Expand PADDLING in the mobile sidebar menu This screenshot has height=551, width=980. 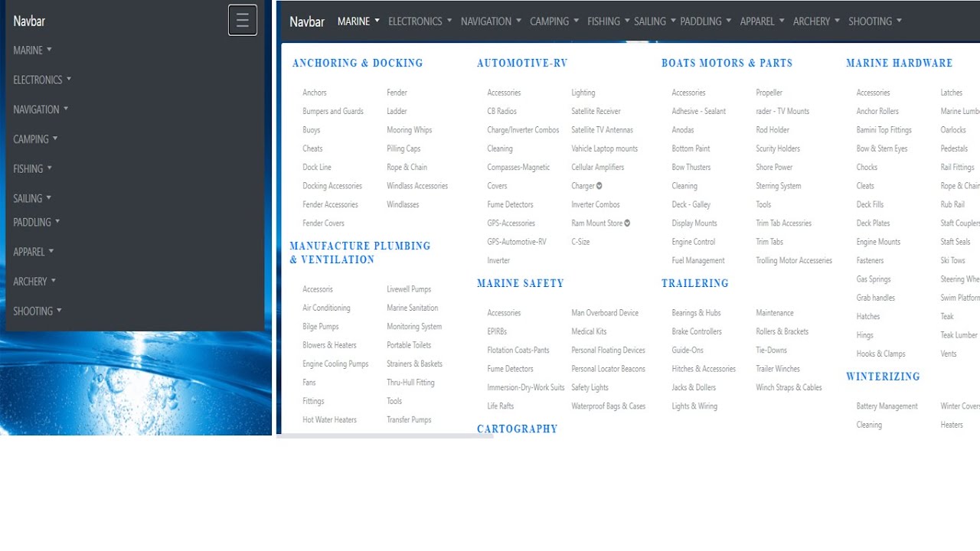pos(36,222)
